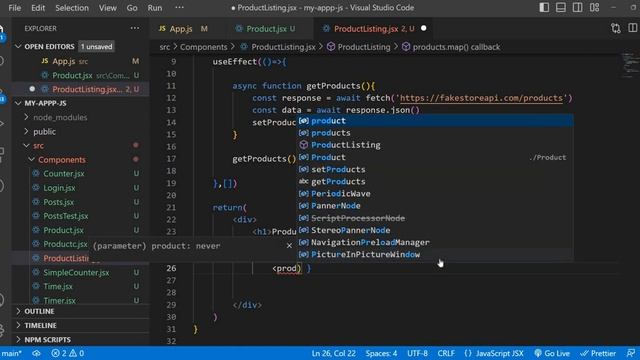Choose 'getProducts' suggestion in autocomplete
Screen dimensions: 640x360
click(x=435, y=182)
